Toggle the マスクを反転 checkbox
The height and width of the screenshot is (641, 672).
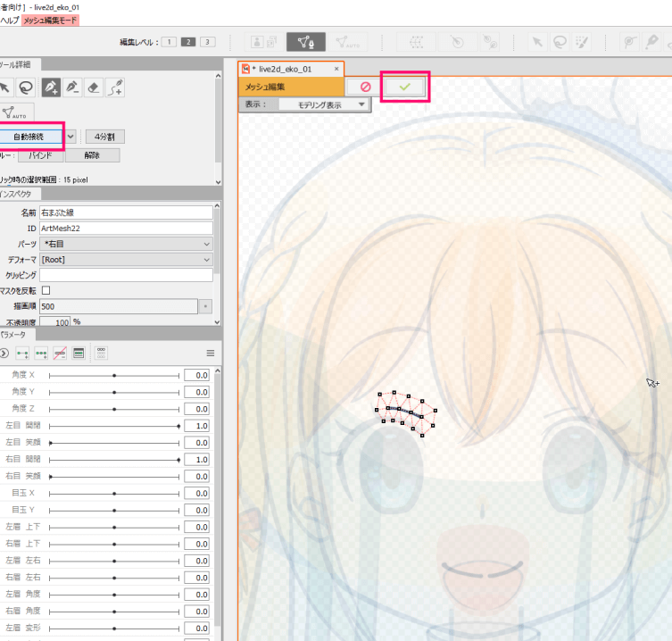coord(46,290)
